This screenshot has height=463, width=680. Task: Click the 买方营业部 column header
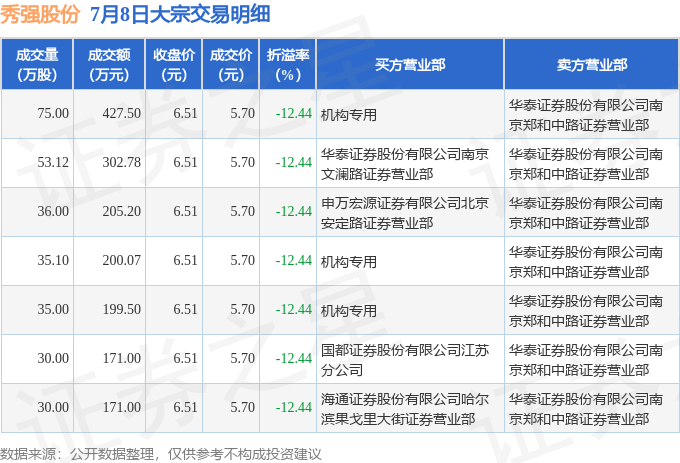click(410, 64)
